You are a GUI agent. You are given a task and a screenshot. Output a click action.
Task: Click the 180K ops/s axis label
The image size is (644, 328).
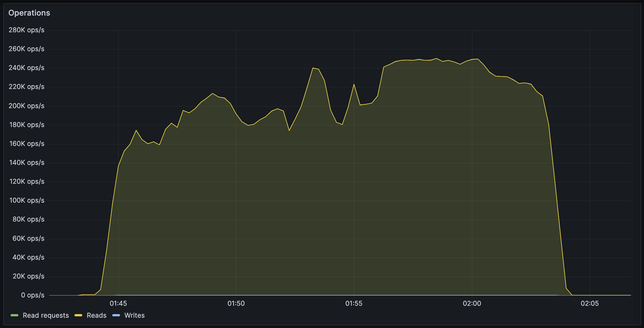pyautogui.click(x=27, y=125)
